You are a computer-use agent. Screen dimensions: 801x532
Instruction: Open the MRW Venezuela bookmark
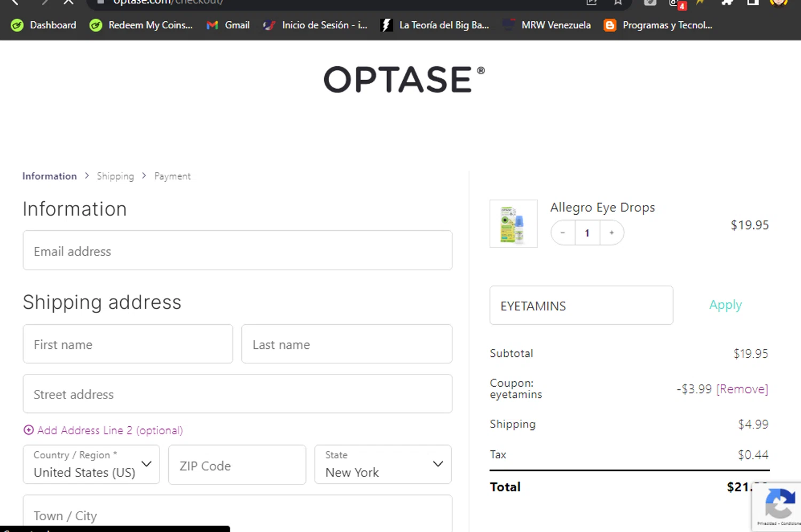pos(547,25)
